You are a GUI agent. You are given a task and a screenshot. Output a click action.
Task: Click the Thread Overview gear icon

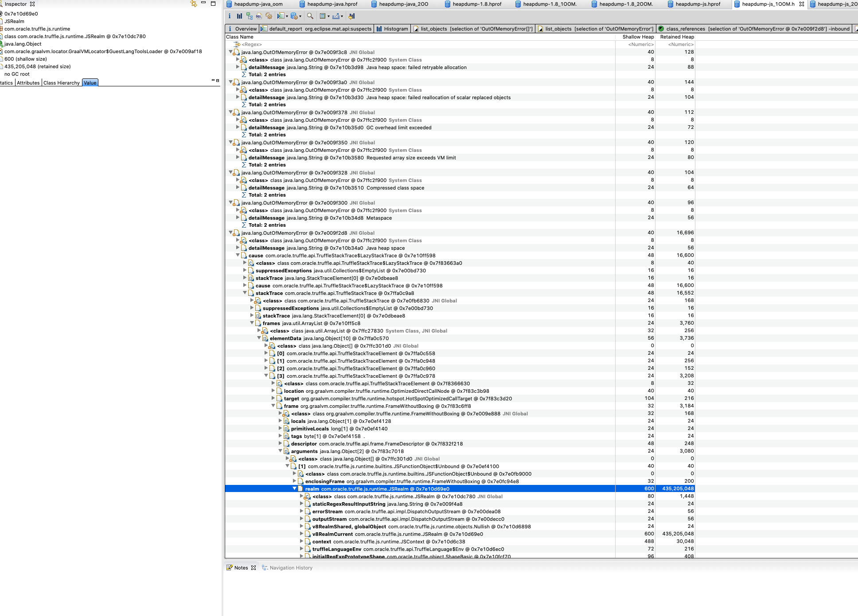click(x=269, y=16)
